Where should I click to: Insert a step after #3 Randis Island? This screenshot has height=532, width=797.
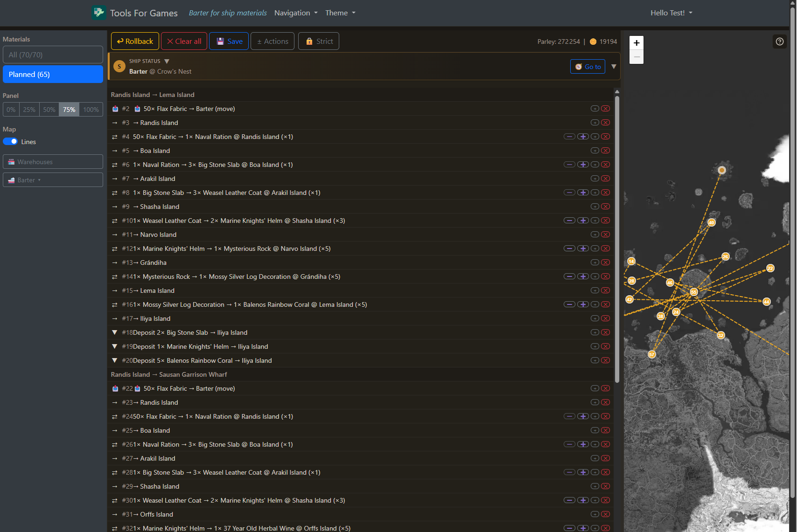tap(595, 123)
